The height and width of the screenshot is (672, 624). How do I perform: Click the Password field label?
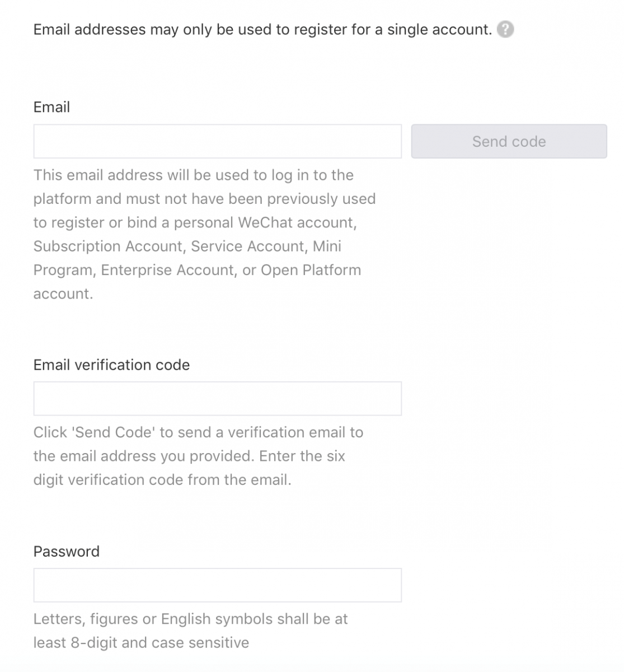(x=66, y=552)
